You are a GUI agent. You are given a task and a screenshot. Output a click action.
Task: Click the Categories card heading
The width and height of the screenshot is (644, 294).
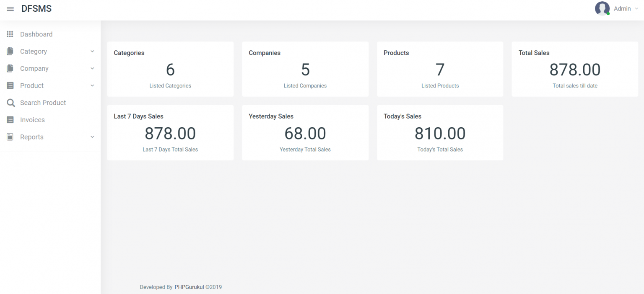point(129,53)
